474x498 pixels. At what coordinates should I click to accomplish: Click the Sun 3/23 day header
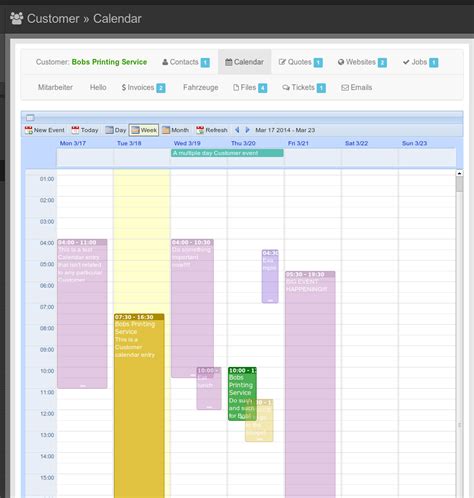click(414, 143)
